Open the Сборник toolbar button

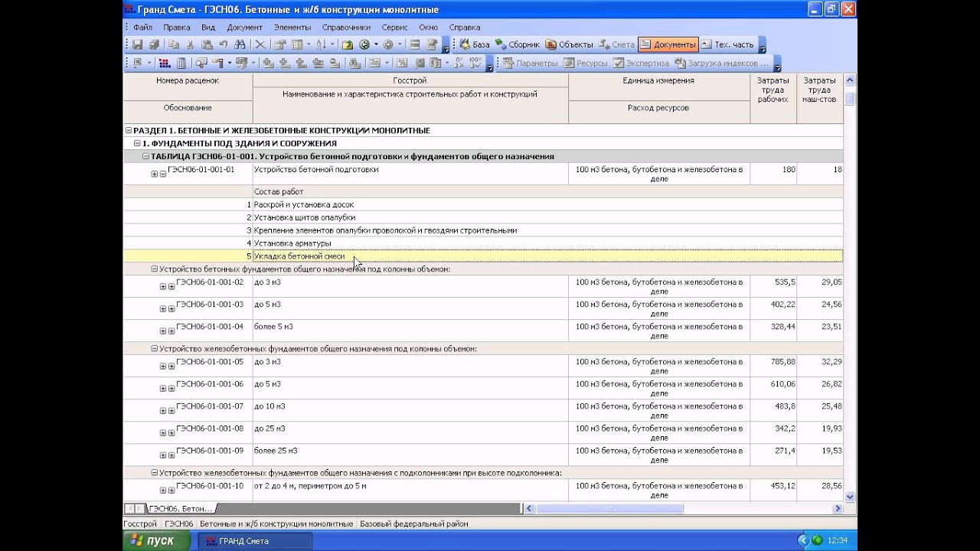(517, 44)
